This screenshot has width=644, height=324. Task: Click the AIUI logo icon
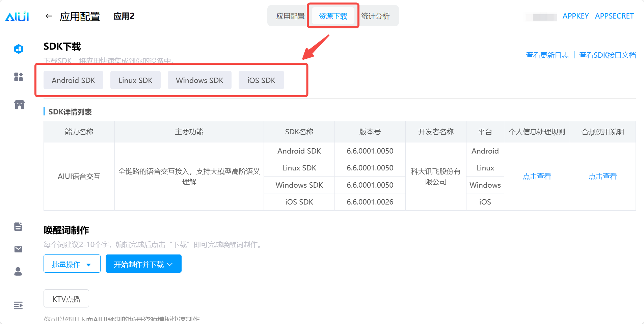(18, 16)
